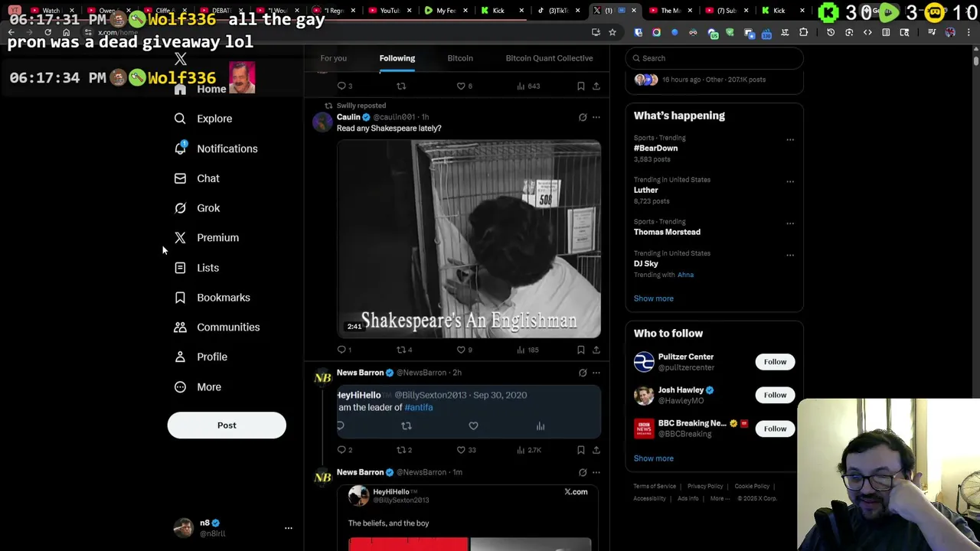Open Terms of Service footer link
The width and height of the screenshot is (980, 551).
coord(655,487)
